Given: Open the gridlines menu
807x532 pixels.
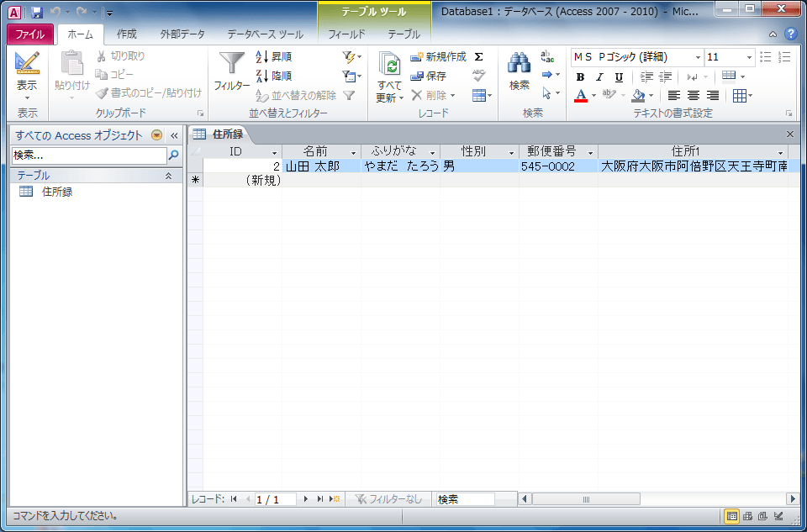Looking at the screenshot, I should tap(742, 96).
